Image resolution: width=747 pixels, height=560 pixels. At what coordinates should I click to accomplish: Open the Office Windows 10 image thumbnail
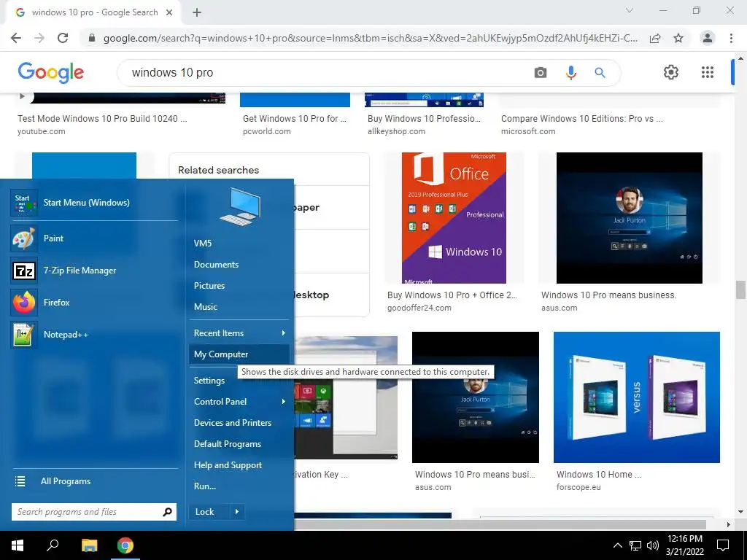tap(454, 218)
